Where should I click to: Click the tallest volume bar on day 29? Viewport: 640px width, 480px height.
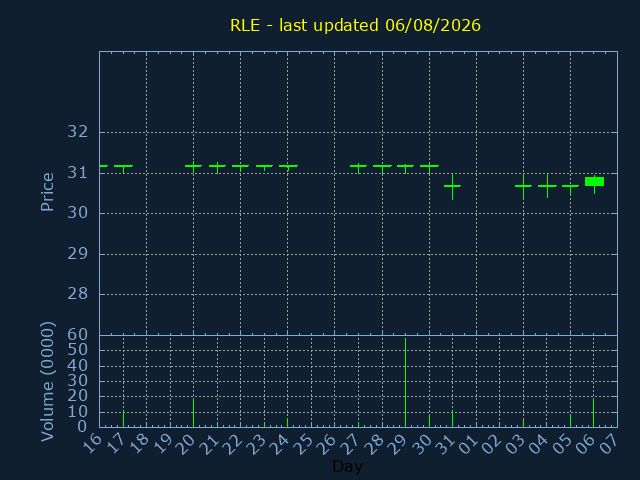pos(405,382)
